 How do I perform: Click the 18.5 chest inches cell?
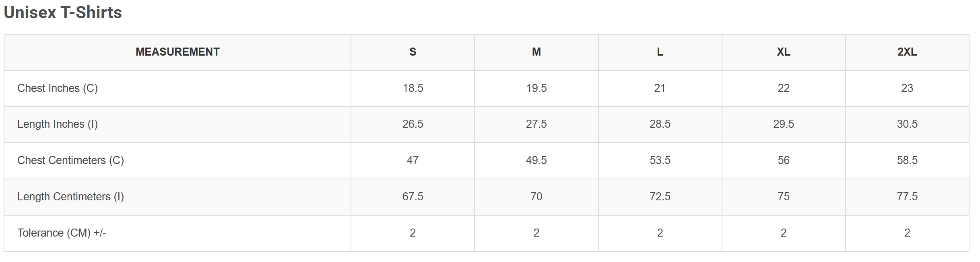[413, 88]
